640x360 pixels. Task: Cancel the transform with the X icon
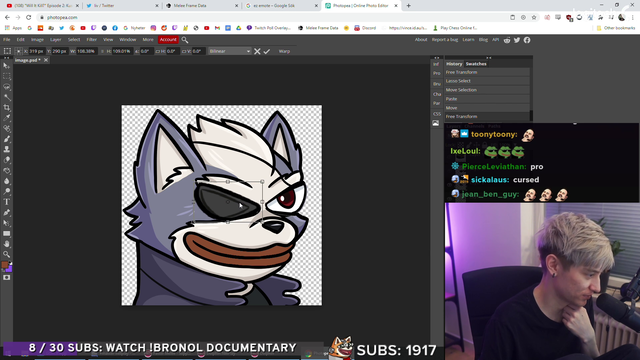257,51
